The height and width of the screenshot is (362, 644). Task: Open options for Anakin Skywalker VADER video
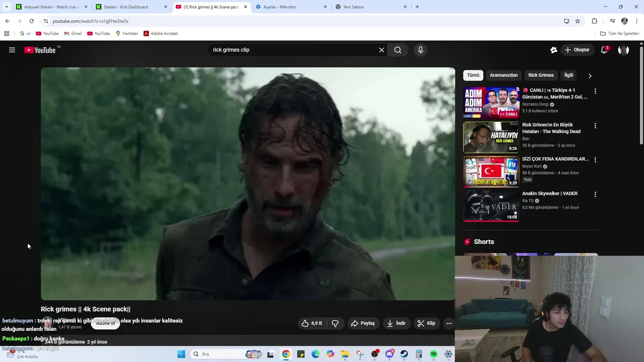(x=595, y=194)
